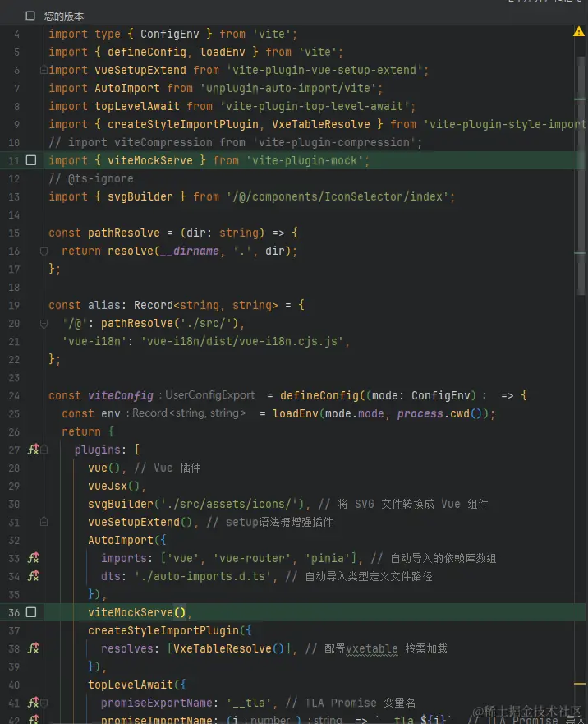The width and height of the screenshot is (588, 724).
Task: Click the UserConfigExport inlay type hint
Action: coord(209,395)
